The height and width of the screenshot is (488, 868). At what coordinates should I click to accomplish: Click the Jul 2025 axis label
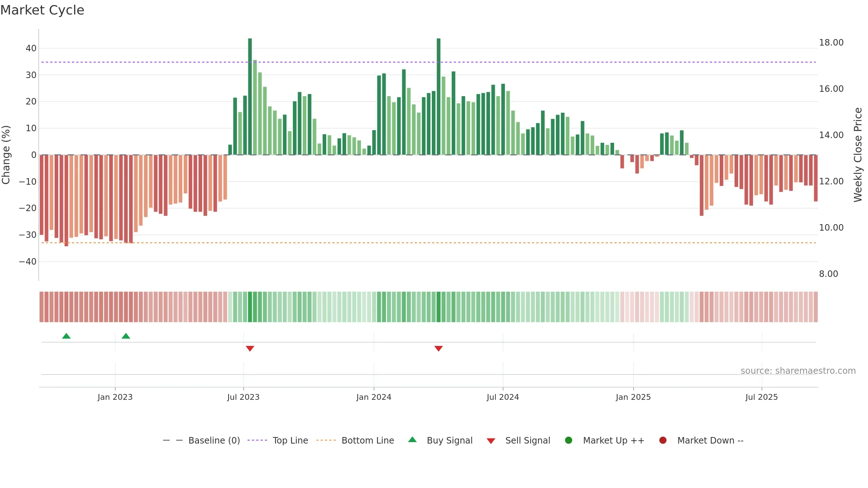[762, 397]
